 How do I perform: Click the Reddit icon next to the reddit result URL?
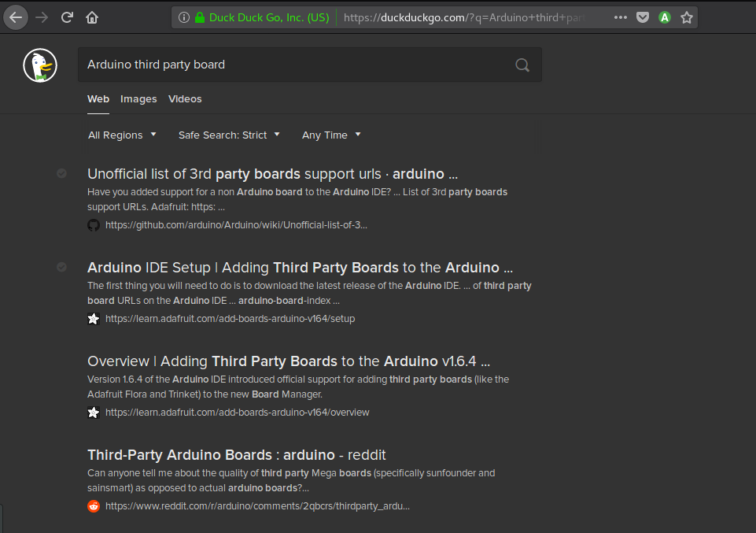click(x=94, y=506)
